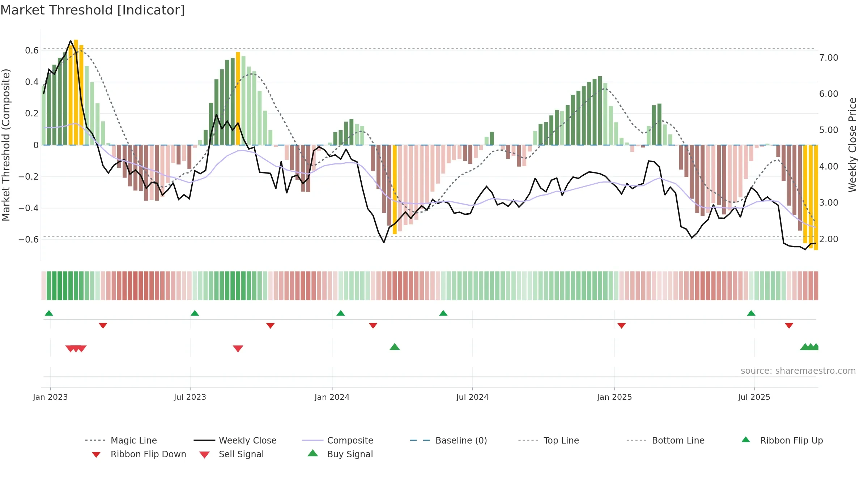Click the ribbon flip down marker near Feb 2024
The width and height of the screenshot is (868, 488).
coord(373,326)
